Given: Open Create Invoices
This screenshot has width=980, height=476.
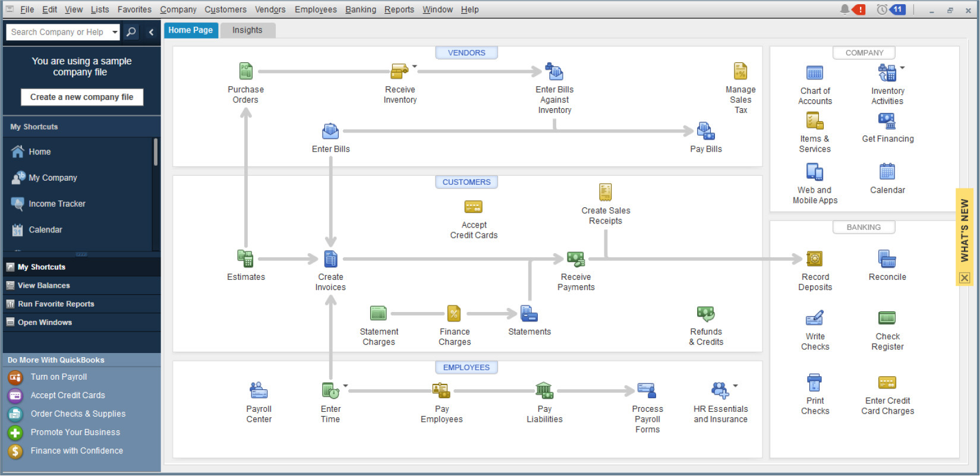Looking at the screenshot, I should [330, 259].
